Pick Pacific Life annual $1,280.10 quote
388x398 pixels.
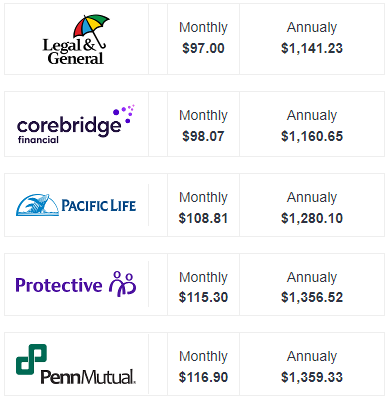tap(312, 218)
